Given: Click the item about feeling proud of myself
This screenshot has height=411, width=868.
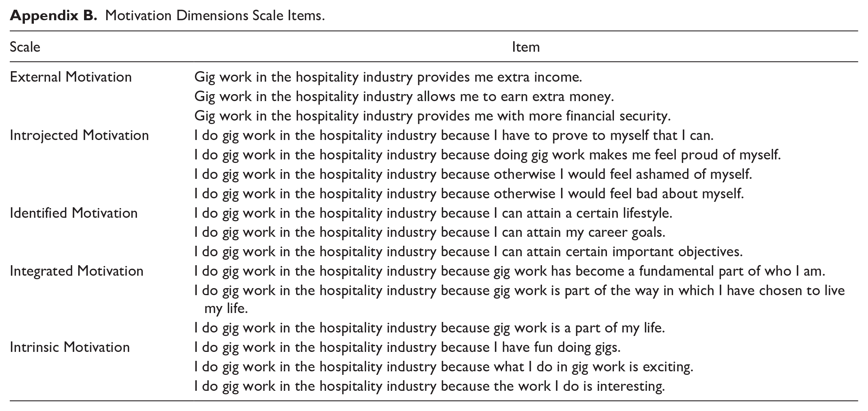Looking at the screenshot, I should [487, 155].
